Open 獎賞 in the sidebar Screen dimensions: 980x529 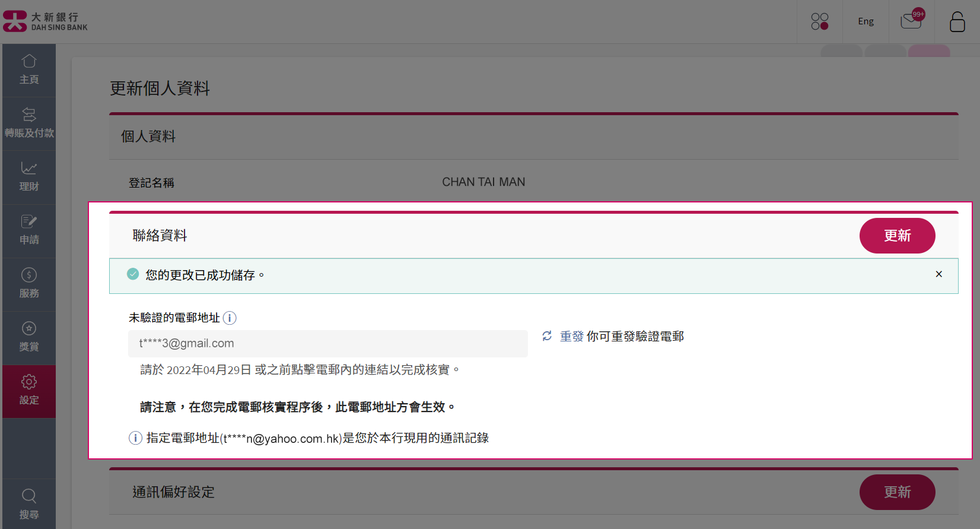(x=29, y=337)
